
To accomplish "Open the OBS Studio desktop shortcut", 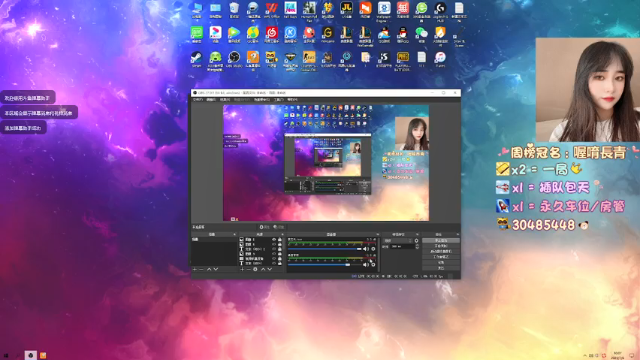I will 234,58.
